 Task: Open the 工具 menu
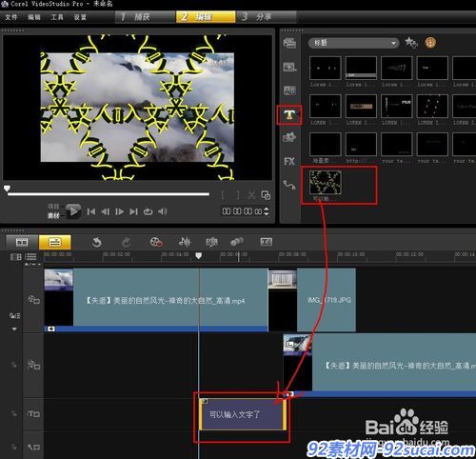[57, 17]
